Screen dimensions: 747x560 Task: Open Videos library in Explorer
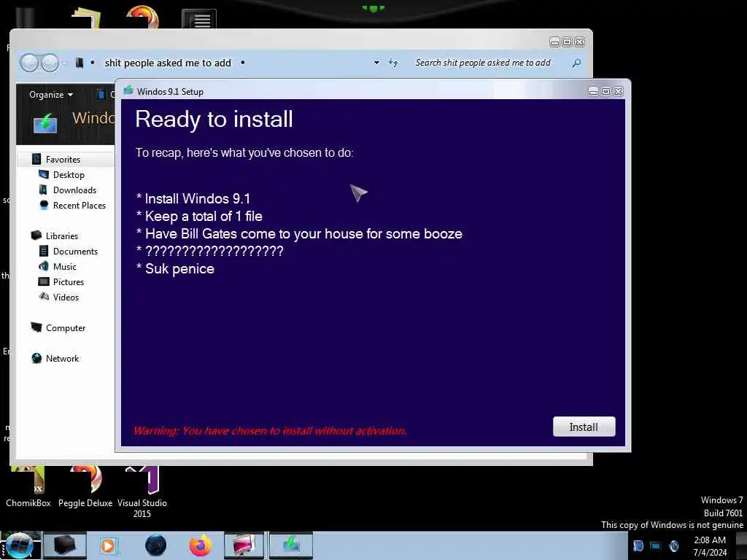point(66,297)
